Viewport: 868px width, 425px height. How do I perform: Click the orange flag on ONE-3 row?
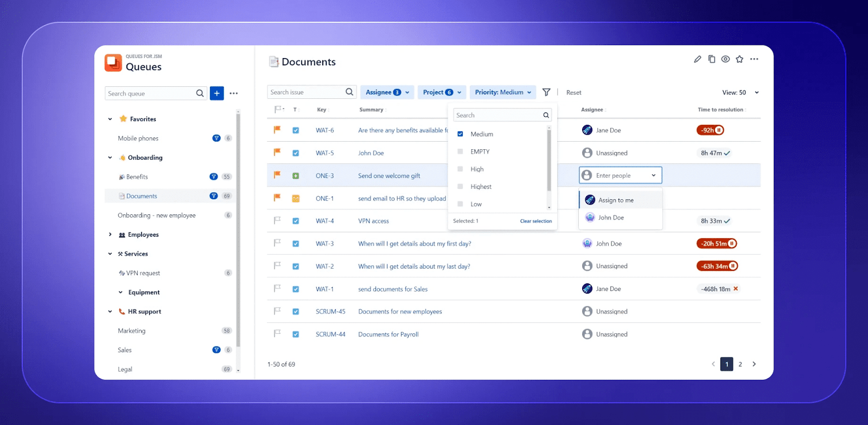pos(277,175)
